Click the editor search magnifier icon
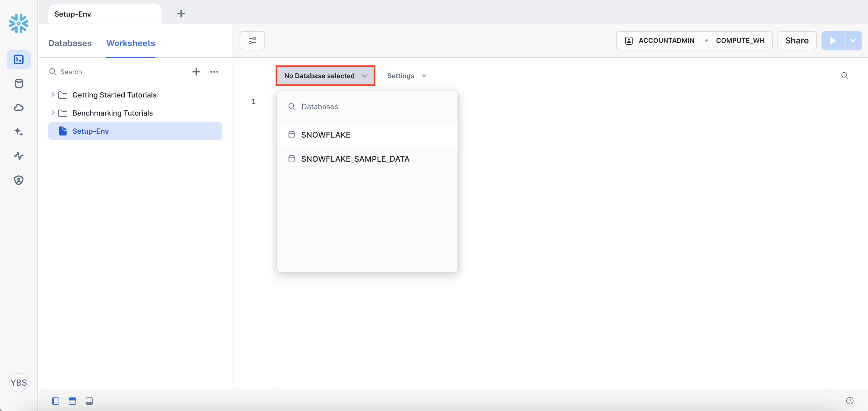 pyautogui.click(x=844, y=75)
